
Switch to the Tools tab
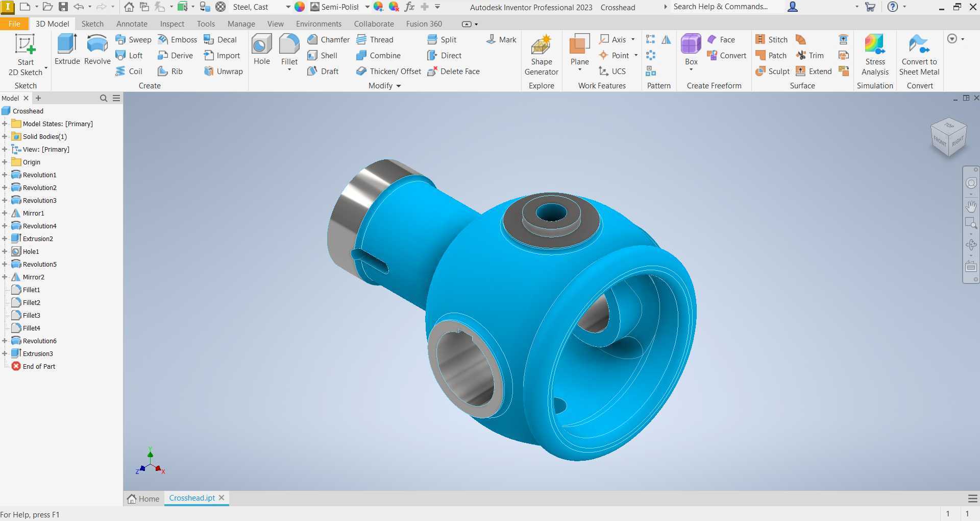point(206,23)
